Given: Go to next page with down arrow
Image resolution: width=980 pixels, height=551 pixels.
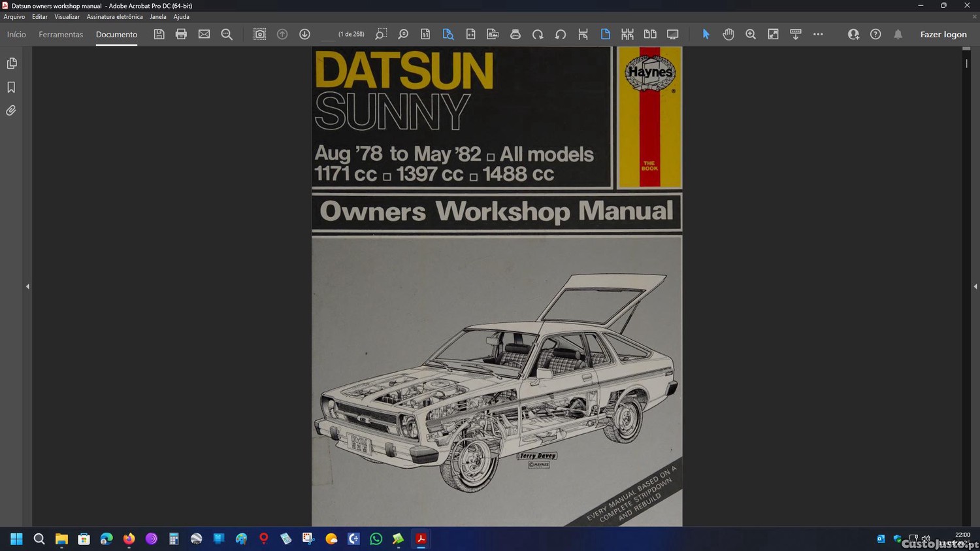Looking at the screenshot, I should [304, 34].
